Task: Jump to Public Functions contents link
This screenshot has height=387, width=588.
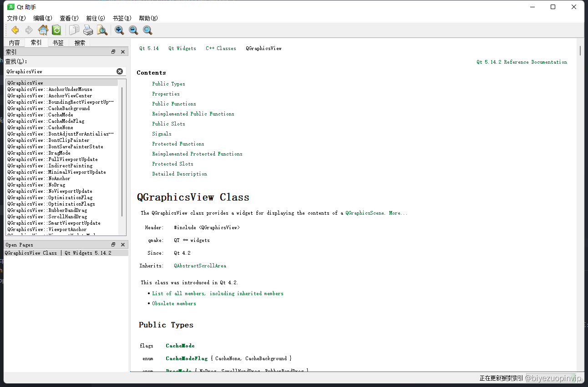Action: click(x=174, y=104)
